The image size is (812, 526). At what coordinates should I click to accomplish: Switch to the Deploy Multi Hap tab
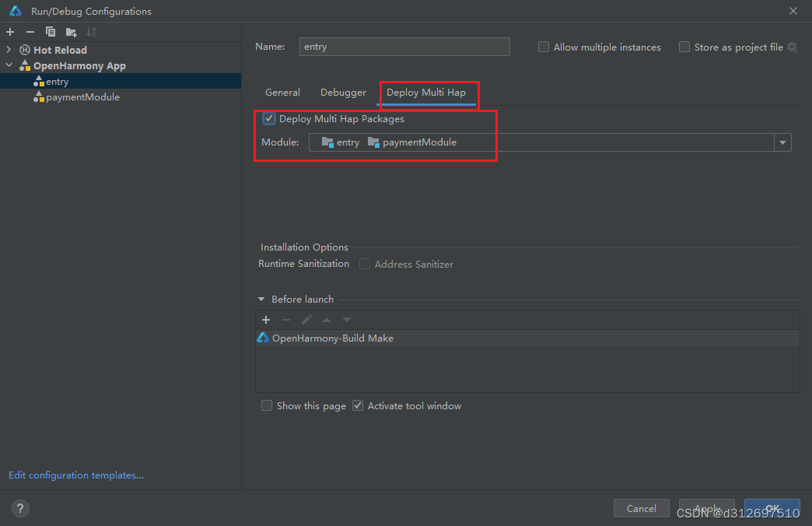[425, 93]
